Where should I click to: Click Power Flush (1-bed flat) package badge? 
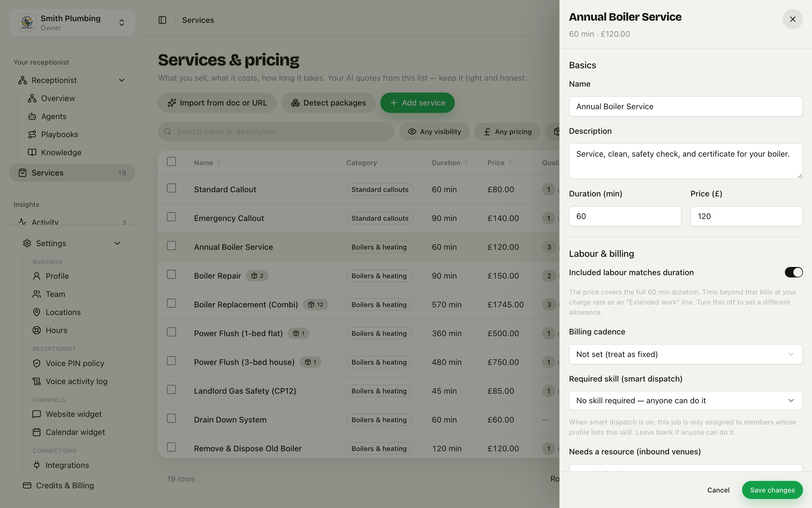pyautogui.click(x=299, y=333)
